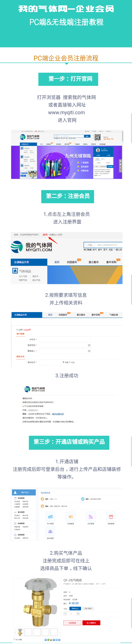Select the 1件-99件 quantity tier
The width and height of the screenshot is (132, 644).
88,609
